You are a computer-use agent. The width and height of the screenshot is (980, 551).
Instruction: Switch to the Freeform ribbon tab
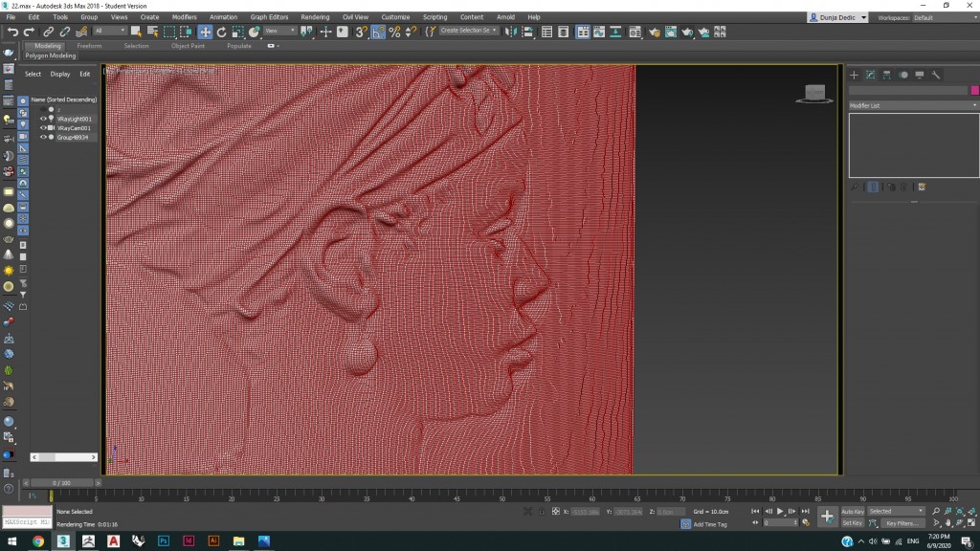pos(89,46)
